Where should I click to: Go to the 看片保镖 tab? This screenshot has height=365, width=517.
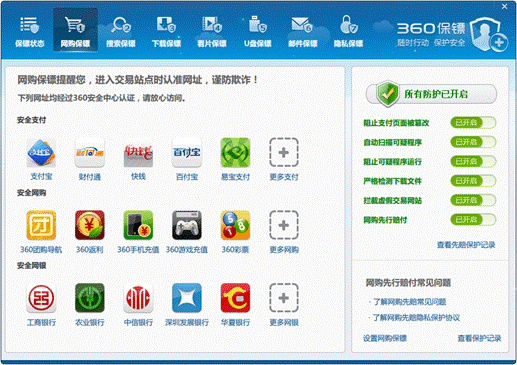(x=212, y=31)
